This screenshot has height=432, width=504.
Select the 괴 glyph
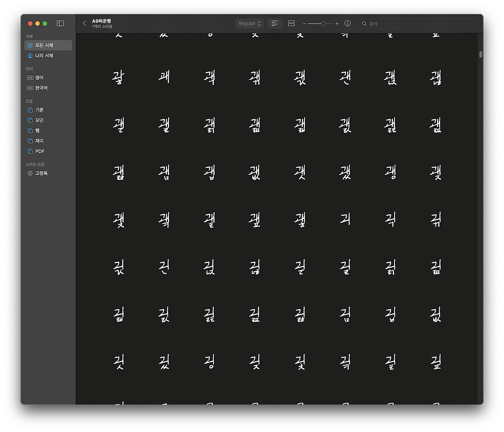click(x=345, y=219)
